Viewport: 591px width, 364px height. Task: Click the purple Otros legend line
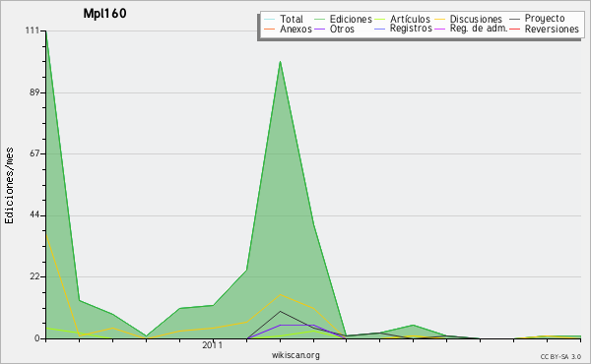click(x=319, y=29)
